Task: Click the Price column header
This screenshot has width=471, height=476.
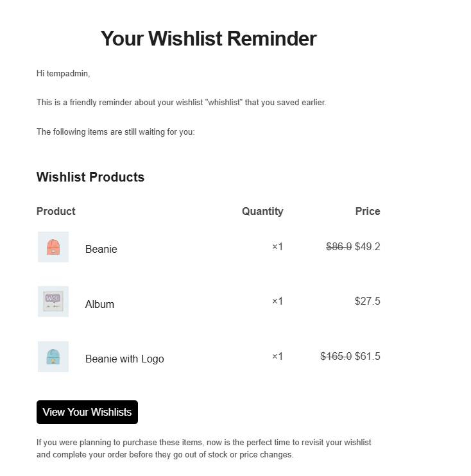Action: (368, 212)
